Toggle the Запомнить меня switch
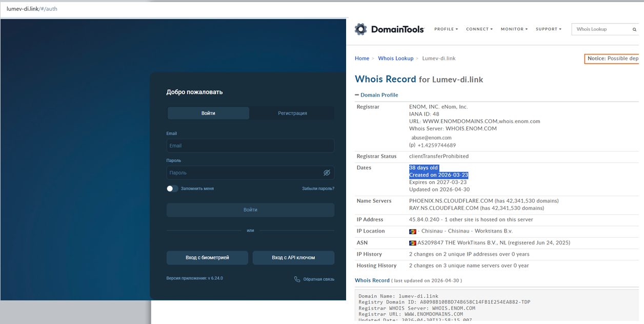Image resolution: width=644 pixels, height=324 pixels. [x=172, y=188]
